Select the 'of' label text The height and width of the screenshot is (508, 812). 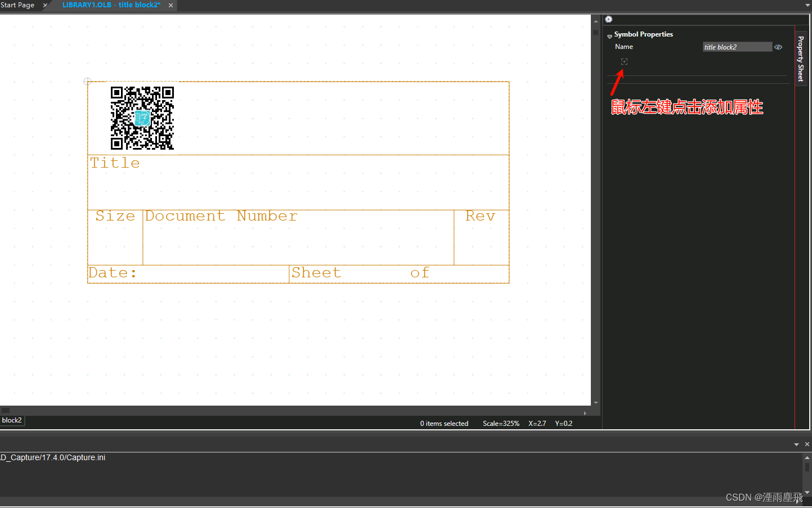(420, 273)
